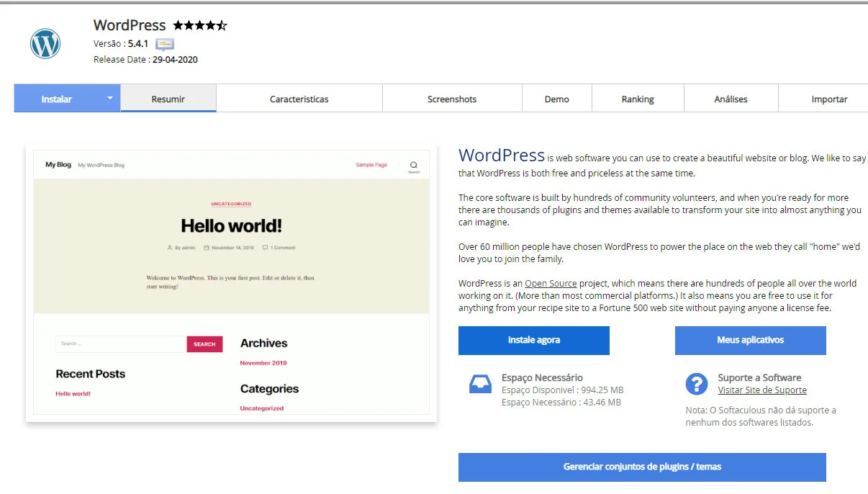
Task: Switch to the Caracteristicas tab
Action: (x=299, y=99)
